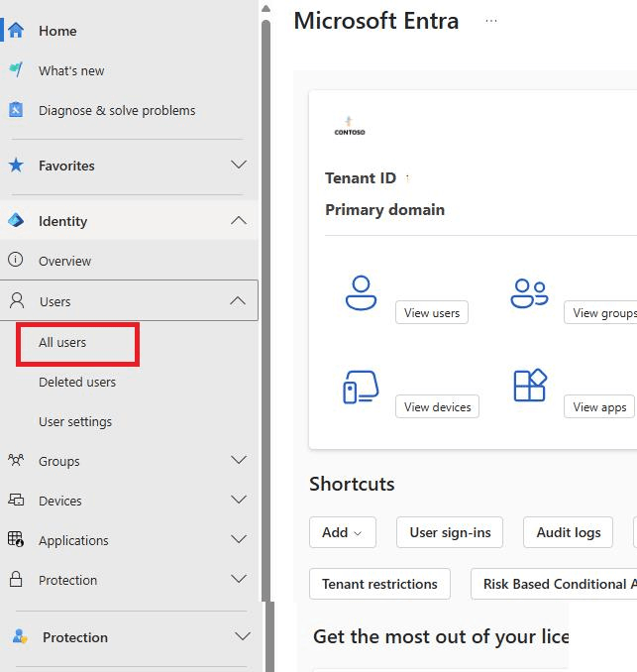
Task: Expand the Applications menu chevron
Action: [x=239, y=539]
